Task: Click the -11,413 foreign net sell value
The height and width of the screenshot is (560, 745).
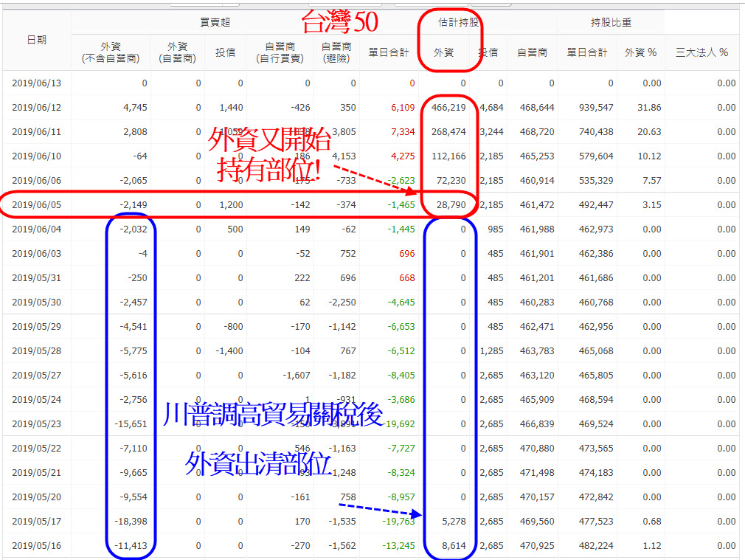Action: pyautogui.click(x=131, y=546)
